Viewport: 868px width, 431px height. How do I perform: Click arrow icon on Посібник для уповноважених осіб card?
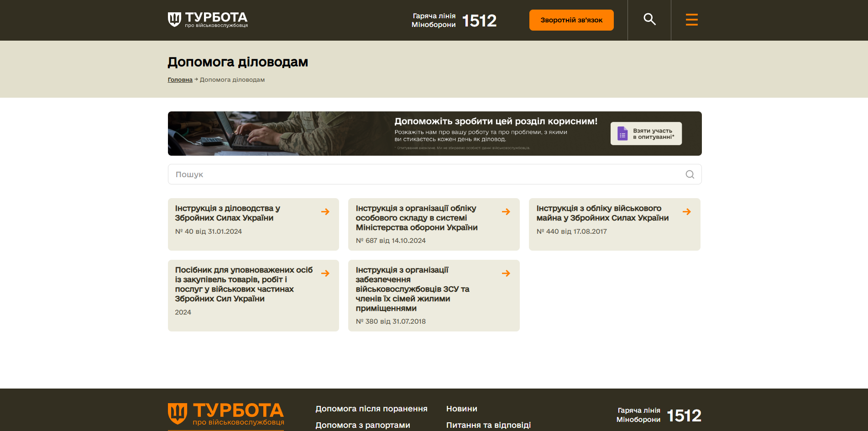pyautogui.click(x=325, y=273)
